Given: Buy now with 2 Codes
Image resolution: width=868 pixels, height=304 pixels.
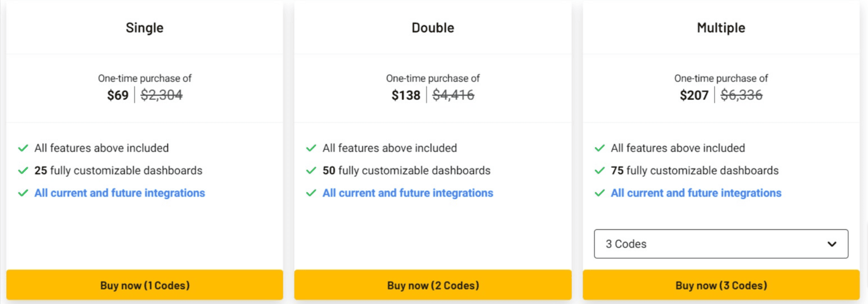Looking at the screenshot, I should point(433,285).
